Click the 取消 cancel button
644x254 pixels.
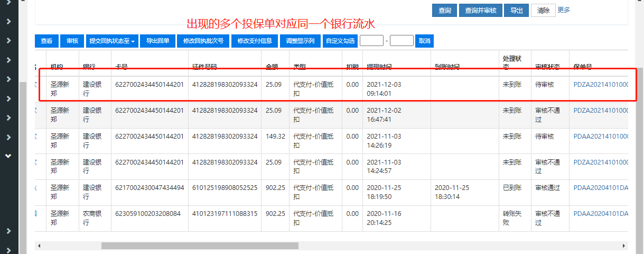pyautogui.click(x=424, y=41)
